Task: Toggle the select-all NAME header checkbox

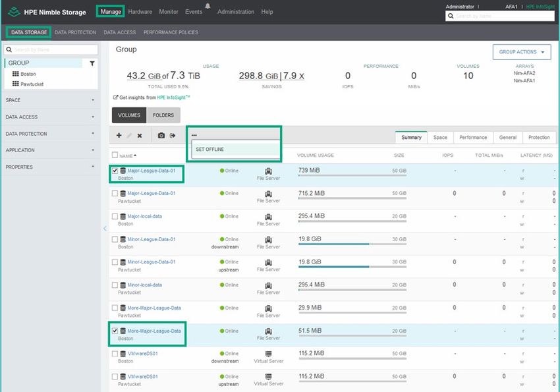Action: 115,155
